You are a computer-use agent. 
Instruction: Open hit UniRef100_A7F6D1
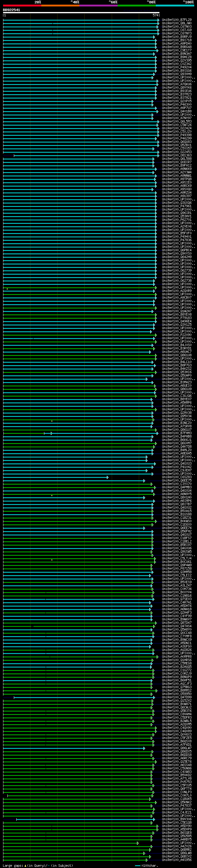coord(176,745)
